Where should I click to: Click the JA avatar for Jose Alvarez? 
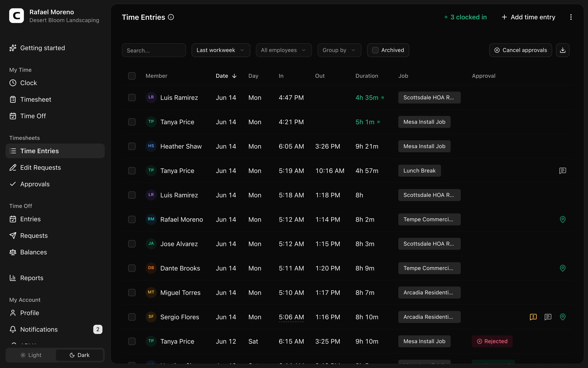151,244
